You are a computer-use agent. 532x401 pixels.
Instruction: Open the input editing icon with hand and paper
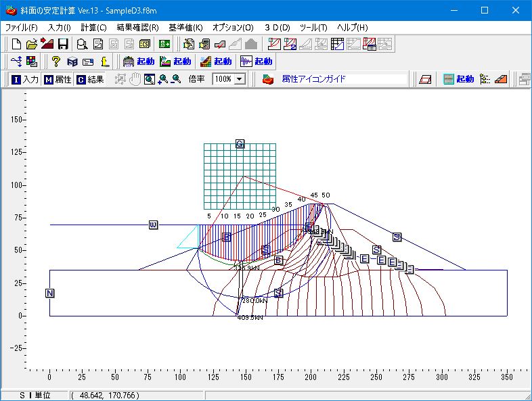click(x=189, y=44)
